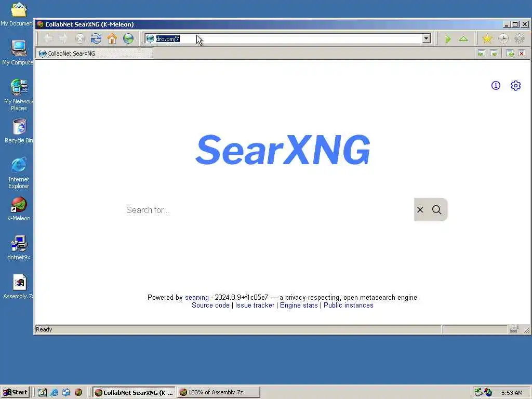Open the Start menu
Screen dimensions: 532x399
click(15, 392)
